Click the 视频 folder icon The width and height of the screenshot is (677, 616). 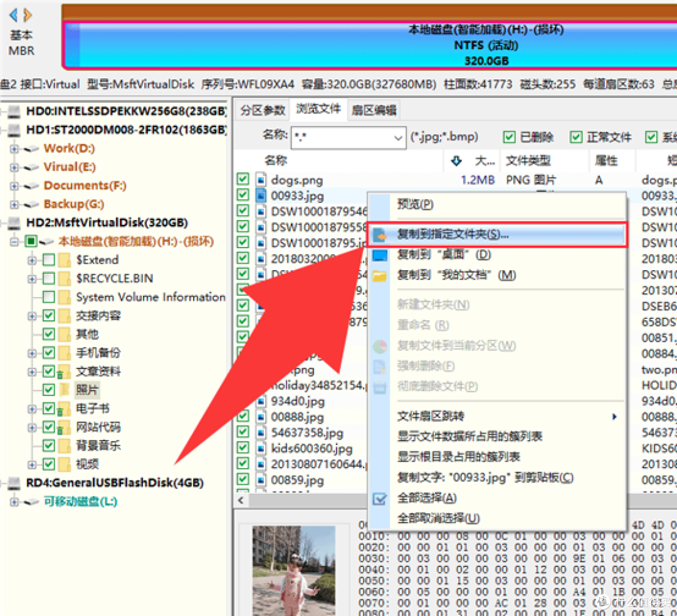[65, 464]
